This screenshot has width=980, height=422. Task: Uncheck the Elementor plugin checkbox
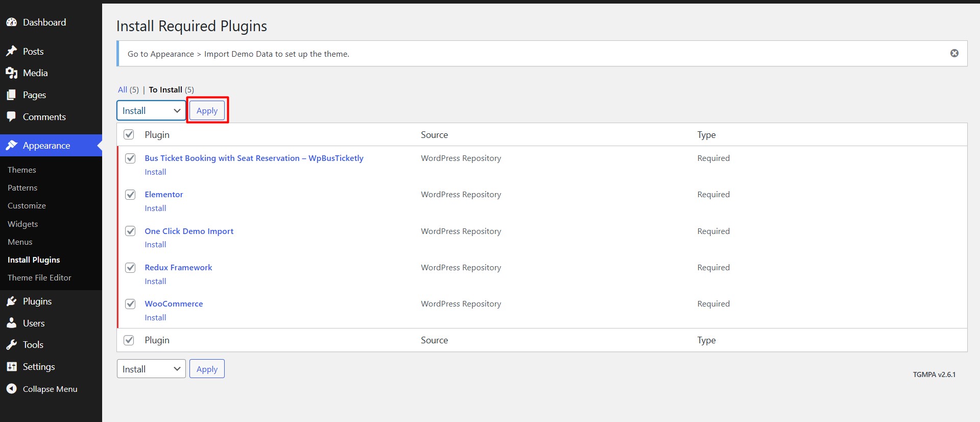tap(130, 194)
